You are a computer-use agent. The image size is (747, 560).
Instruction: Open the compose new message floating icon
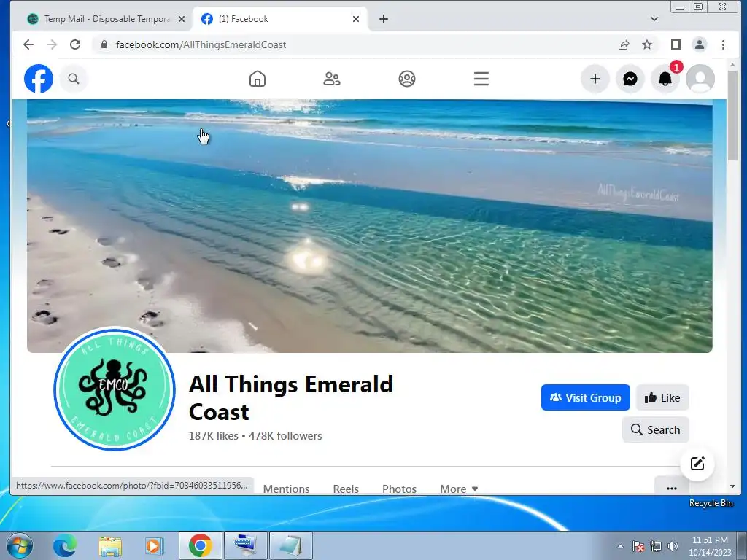tap(697, 463)
